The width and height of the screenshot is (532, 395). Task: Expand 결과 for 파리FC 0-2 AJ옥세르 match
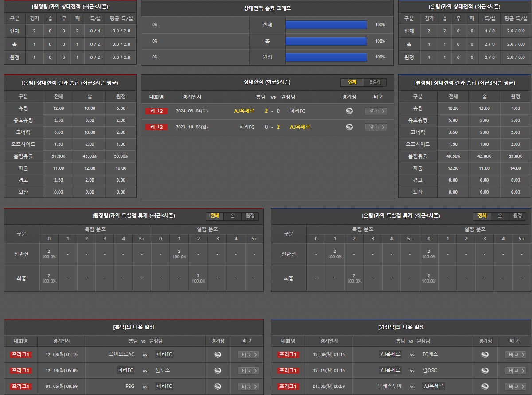click(x=376, y=127)
